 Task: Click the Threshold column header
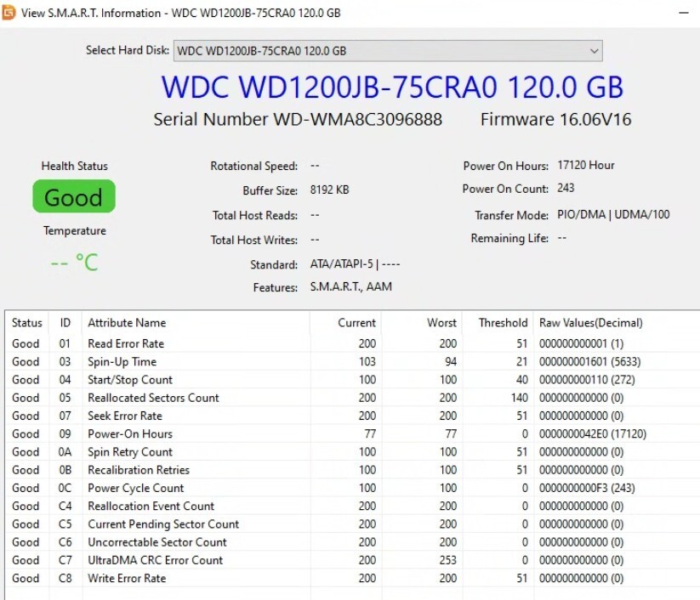pos(498,323)
